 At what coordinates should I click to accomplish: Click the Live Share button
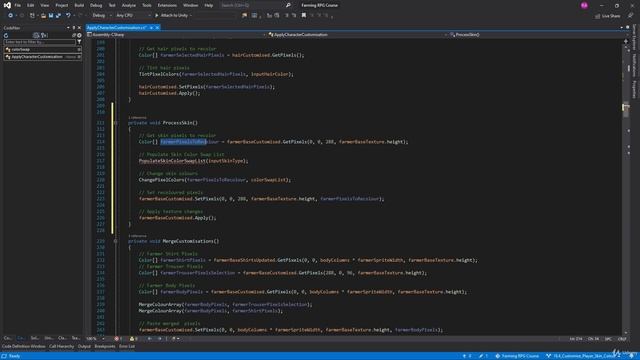click(x=608, y=16)
